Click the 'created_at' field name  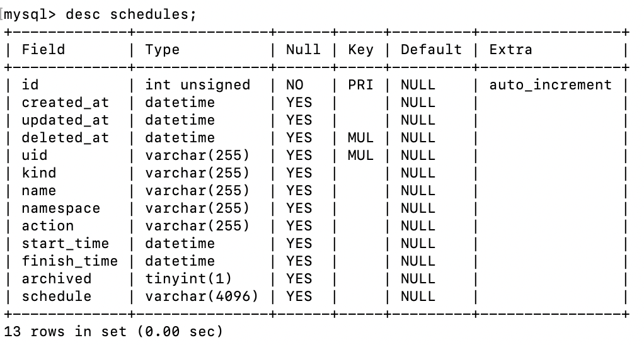click(65, 103)
